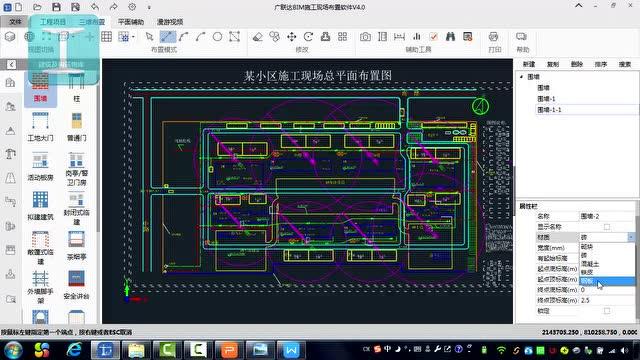The width and height of the screenshot is (640, 360).
Task: Collapse the left panel with the arrow button
Action: point(11,64)
